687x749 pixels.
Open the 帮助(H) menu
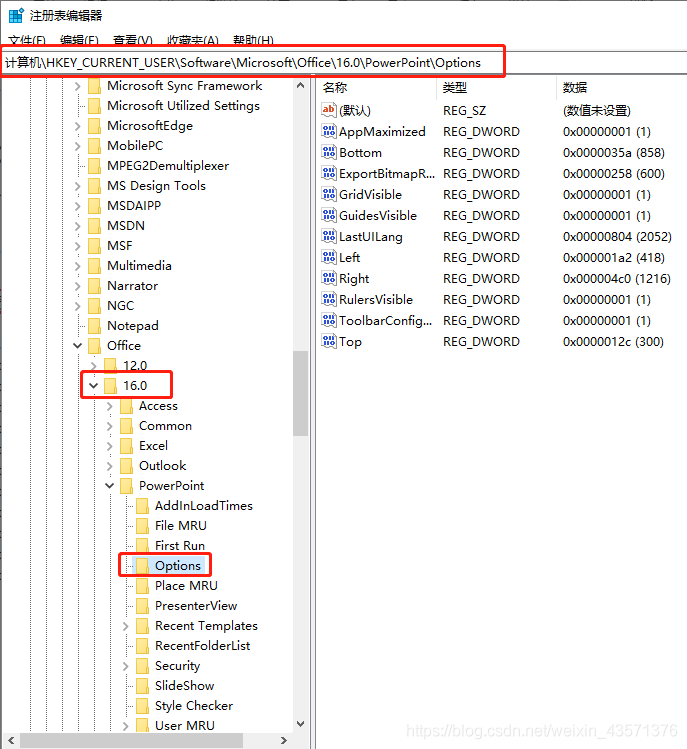pos(253,40)
